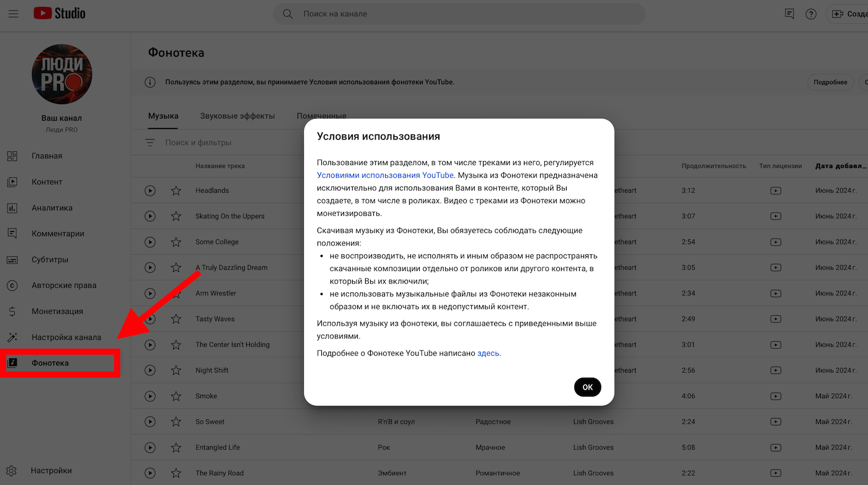The height and width of the screenshot is (485, 868).
Task: Play the Skating On the Uppers track
Action: (x=150, y=216)
